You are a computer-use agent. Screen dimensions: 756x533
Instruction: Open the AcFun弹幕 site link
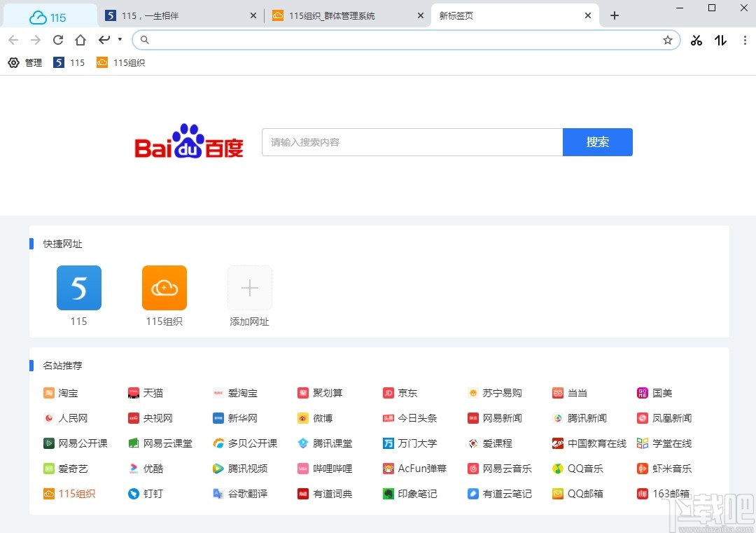click(414, 469)
